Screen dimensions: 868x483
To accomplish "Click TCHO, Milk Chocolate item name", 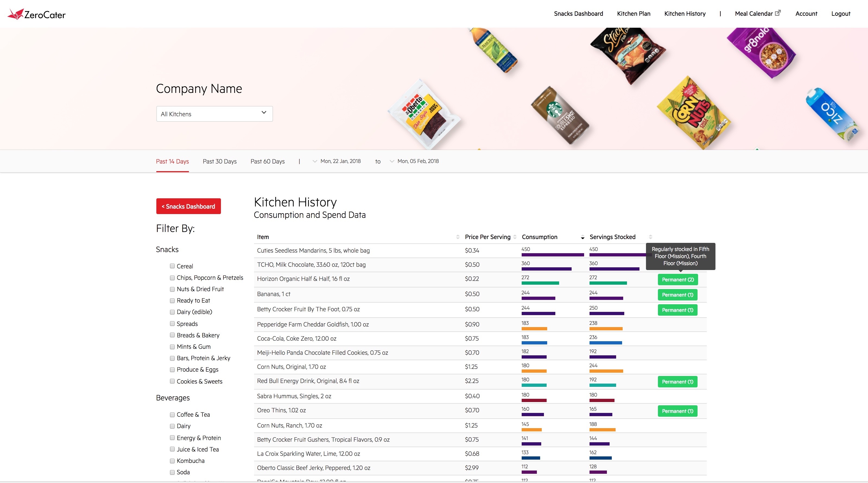I will [x=311, y=264].
